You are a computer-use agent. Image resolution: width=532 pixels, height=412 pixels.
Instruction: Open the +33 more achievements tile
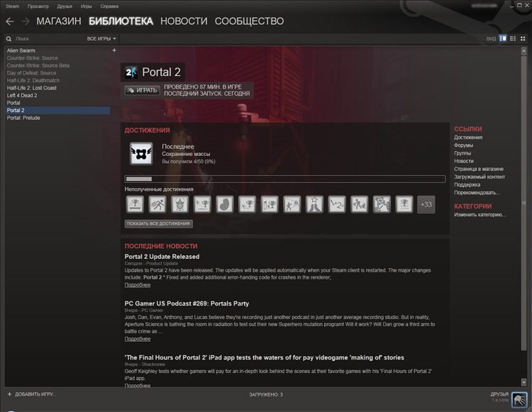(426, 204)
